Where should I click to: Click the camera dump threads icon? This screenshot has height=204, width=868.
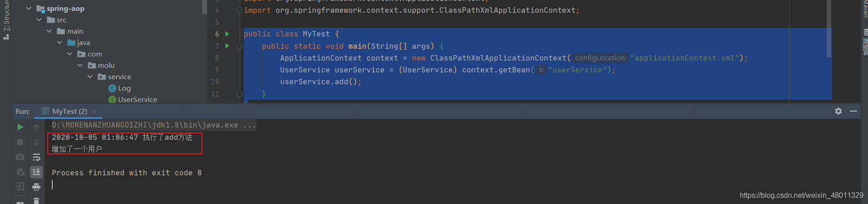(x=20, y=157)
